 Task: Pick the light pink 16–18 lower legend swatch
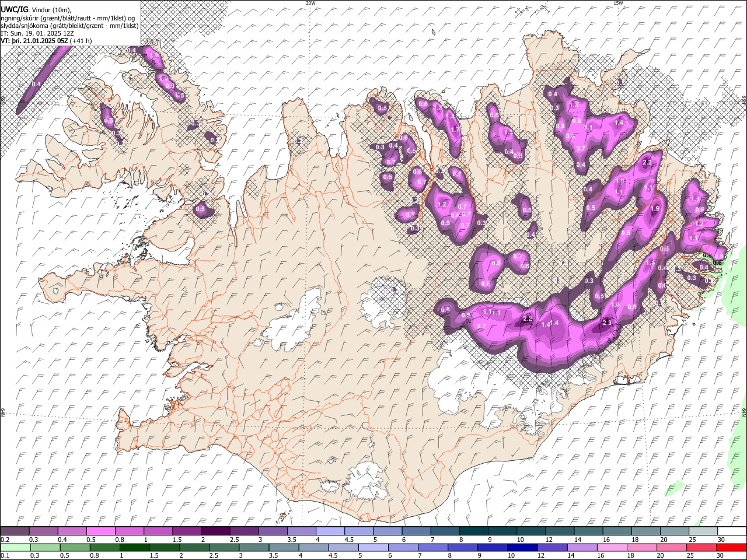612,547
